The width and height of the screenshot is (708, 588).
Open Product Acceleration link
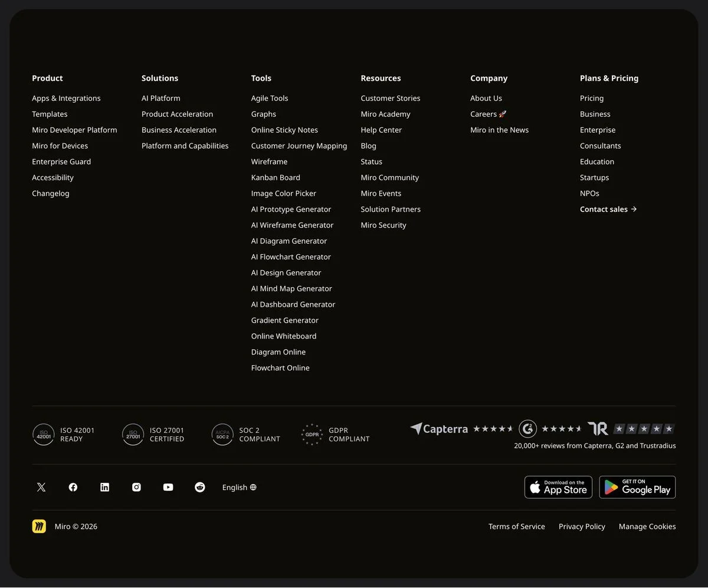[177, 114]
